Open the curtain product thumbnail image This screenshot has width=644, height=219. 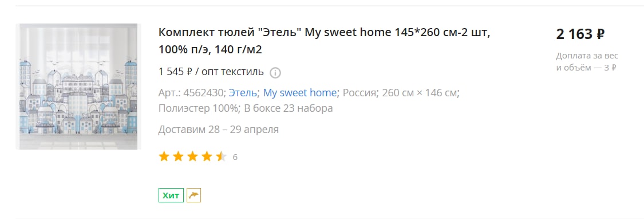(78, 87)
